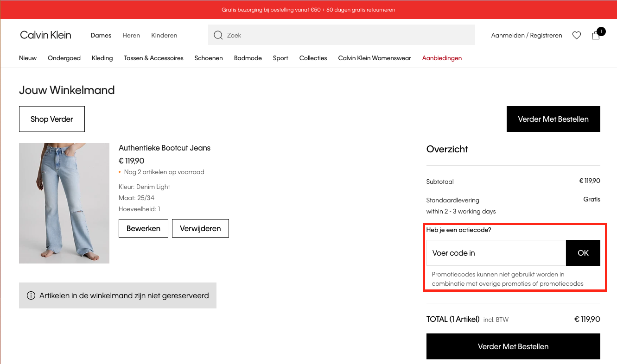Select the Kinderen section
Screen dimensions: 617x364
pyautogui.click(x=164, y=35)
